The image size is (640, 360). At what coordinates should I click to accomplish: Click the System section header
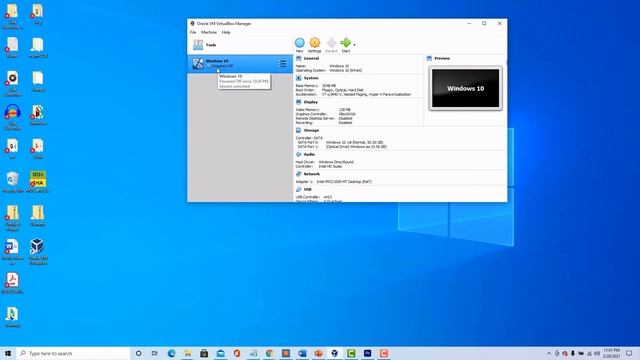[x=311, y=78]
